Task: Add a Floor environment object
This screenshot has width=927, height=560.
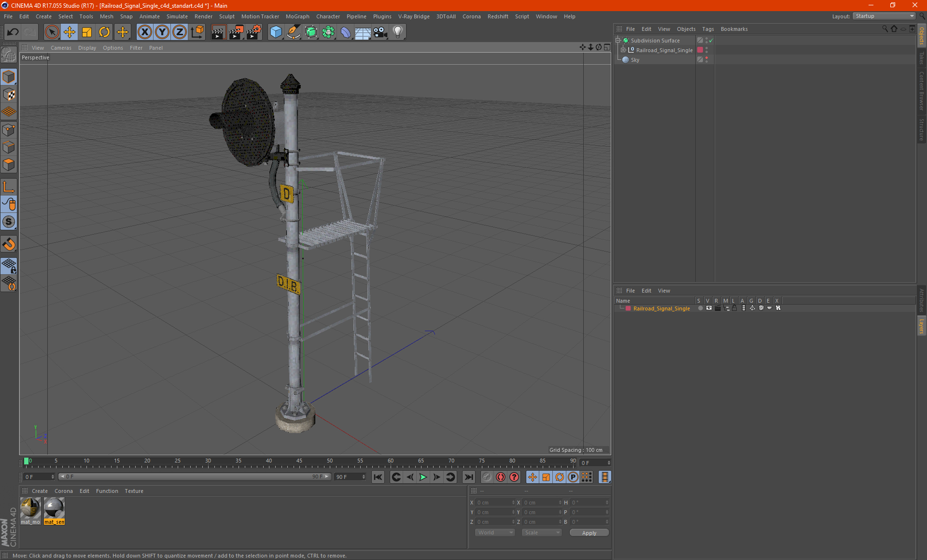Action: tap(363, 32)
